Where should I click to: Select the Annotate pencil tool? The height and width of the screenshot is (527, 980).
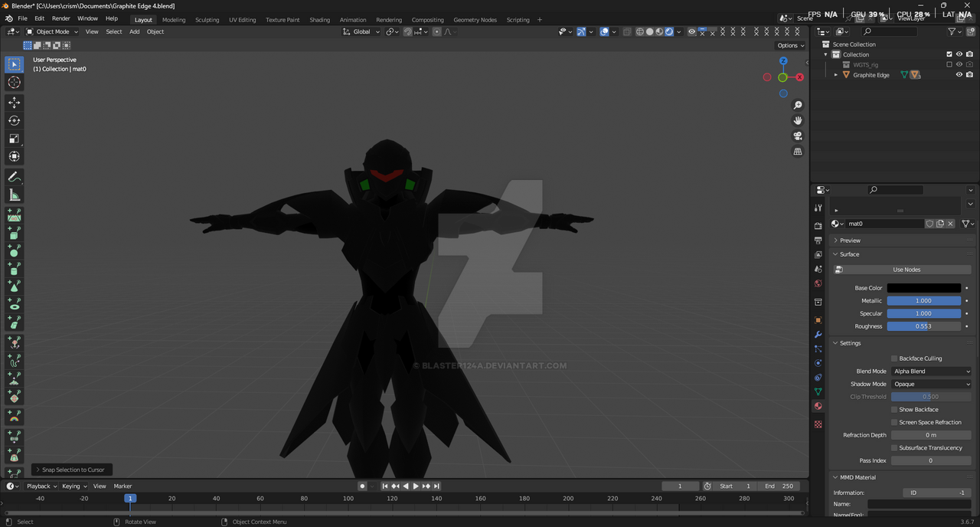14,177
